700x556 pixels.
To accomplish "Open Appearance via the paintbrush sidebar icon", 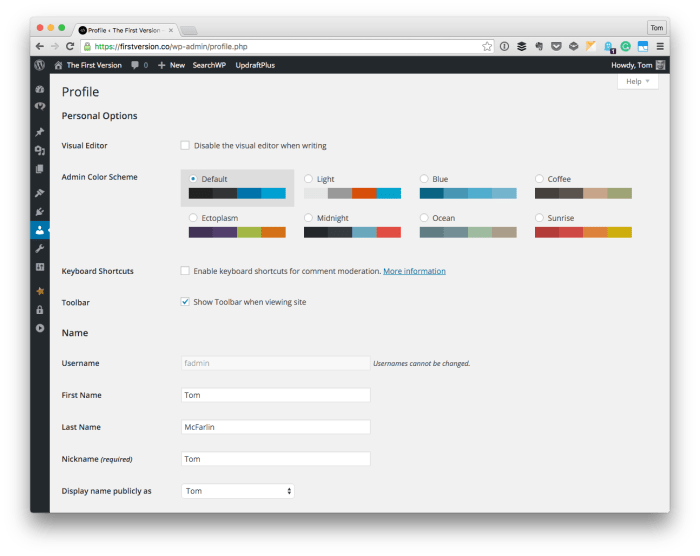I will tap(40, 193).
